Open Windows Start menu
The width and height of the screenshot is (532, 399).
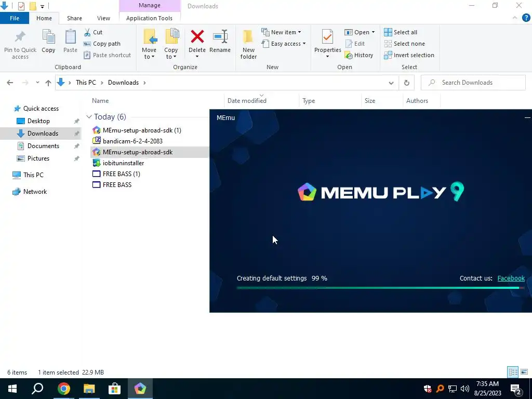12,389
